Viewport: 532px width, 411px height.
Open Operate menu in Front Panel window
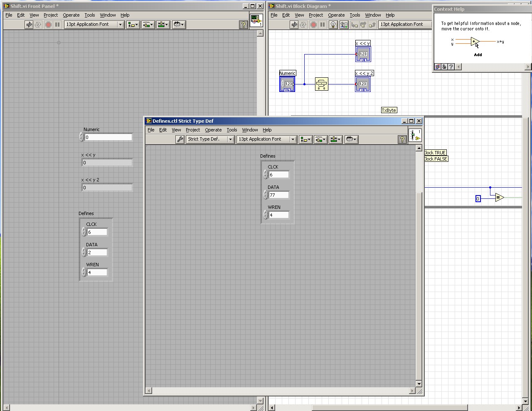(x=71, y=15)
